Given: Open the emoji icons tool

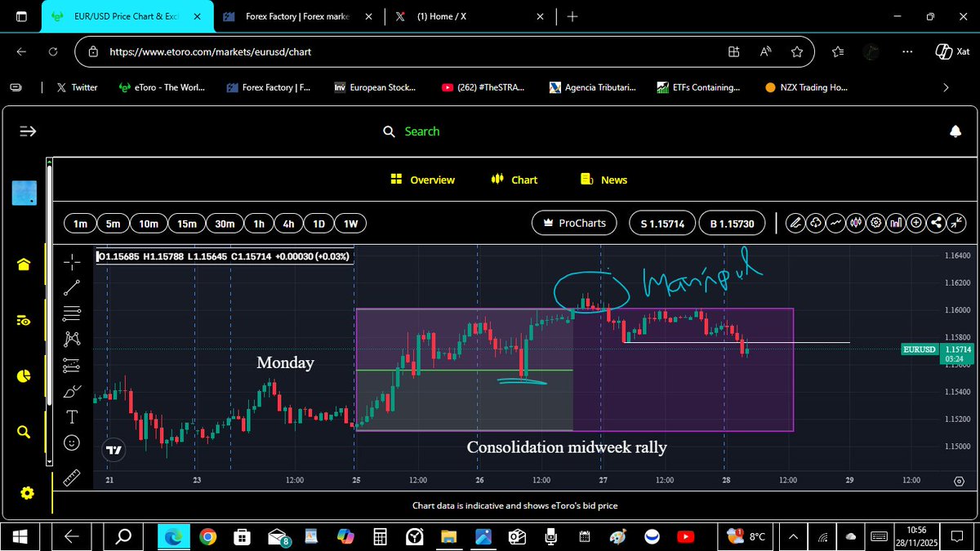Looking at the screenshot, I should pos(73,442).
